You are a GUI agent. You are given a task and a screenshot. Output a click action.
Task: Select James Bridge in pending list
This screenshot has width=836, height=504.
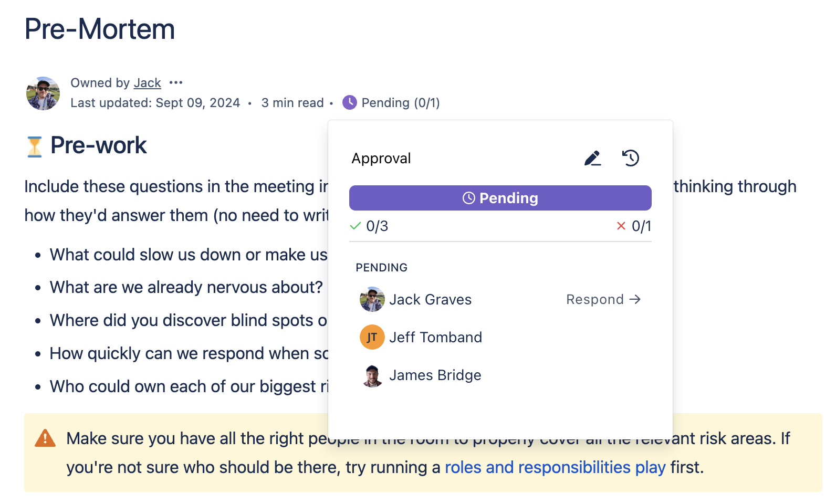point(435,375)
